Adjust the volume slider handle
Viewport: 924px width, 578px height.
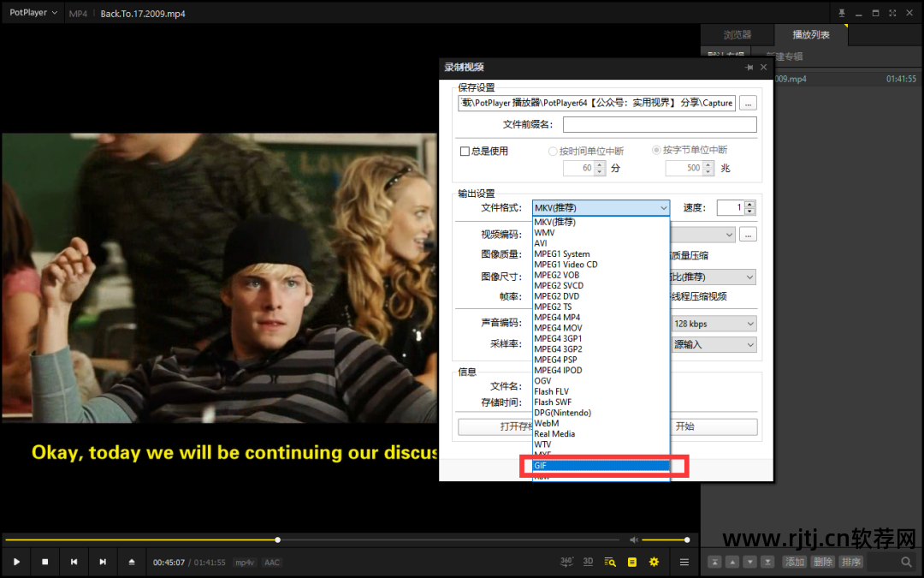coord(687,539)
